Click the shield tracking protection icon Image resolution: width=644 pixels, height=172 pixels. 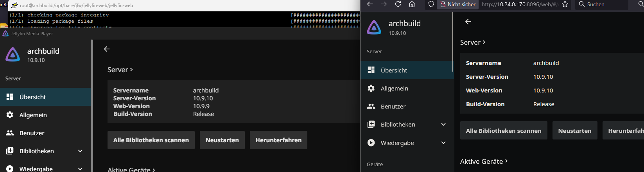coord(431,4)
